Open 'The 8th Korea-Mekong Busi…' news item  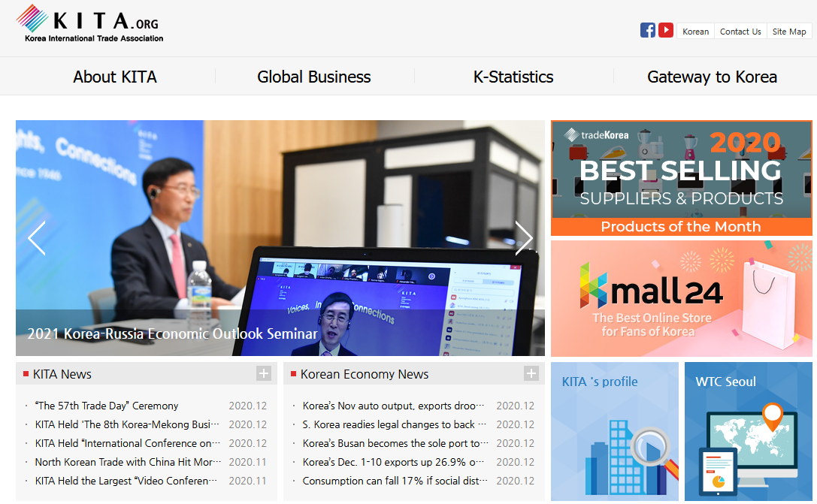pyautogui.click(x=127, y=424)
